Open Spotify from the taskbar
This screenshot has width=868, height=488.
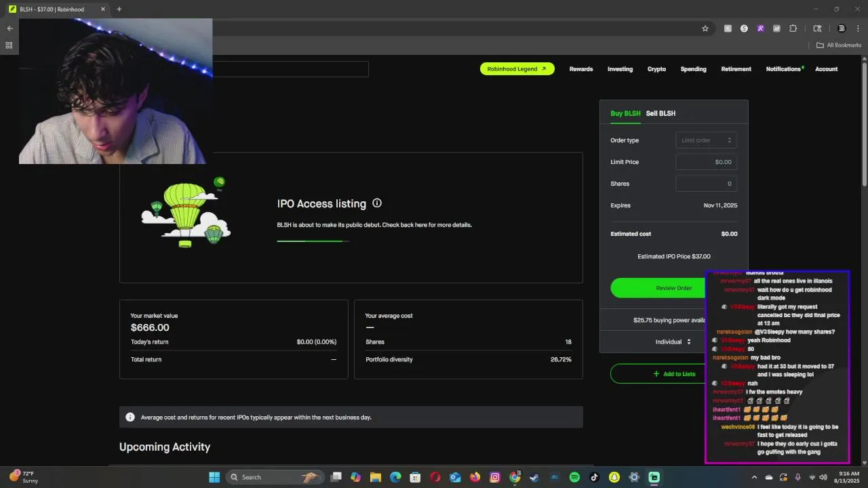574,477
